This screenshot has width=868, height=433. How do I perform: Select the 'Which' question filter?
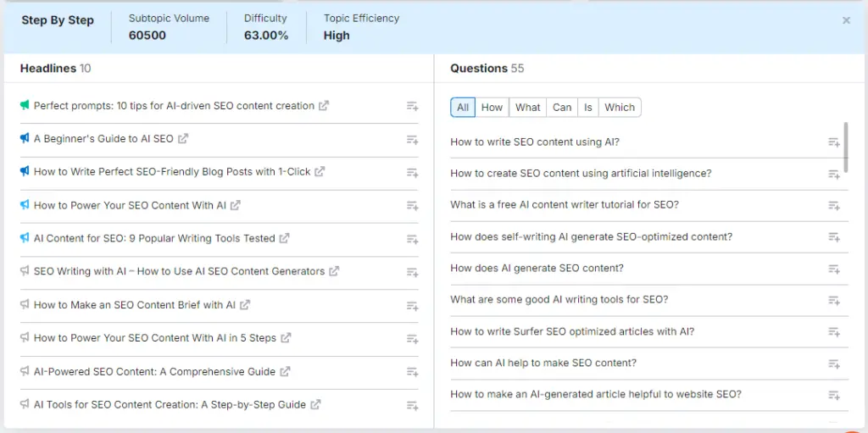(x=620, y=108)
